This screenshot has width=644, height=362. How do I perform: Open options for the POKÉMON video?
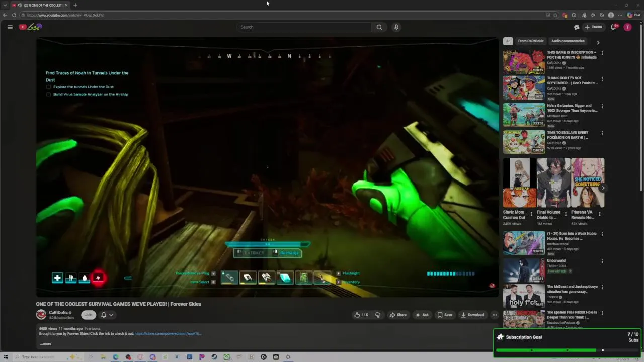point(602,133)
